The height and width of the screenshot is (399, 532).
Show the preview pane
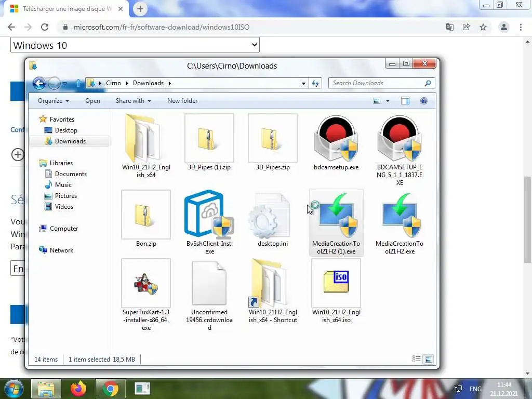click(x=405, y=101)
